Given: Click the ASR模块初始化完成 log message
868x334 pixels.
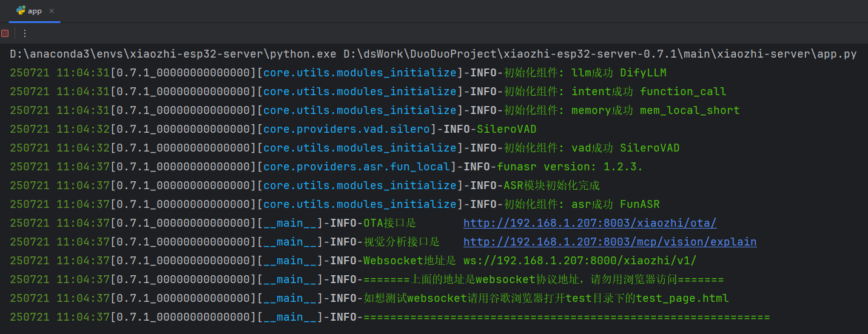Looking at the screenshot, I should [551, 185].
